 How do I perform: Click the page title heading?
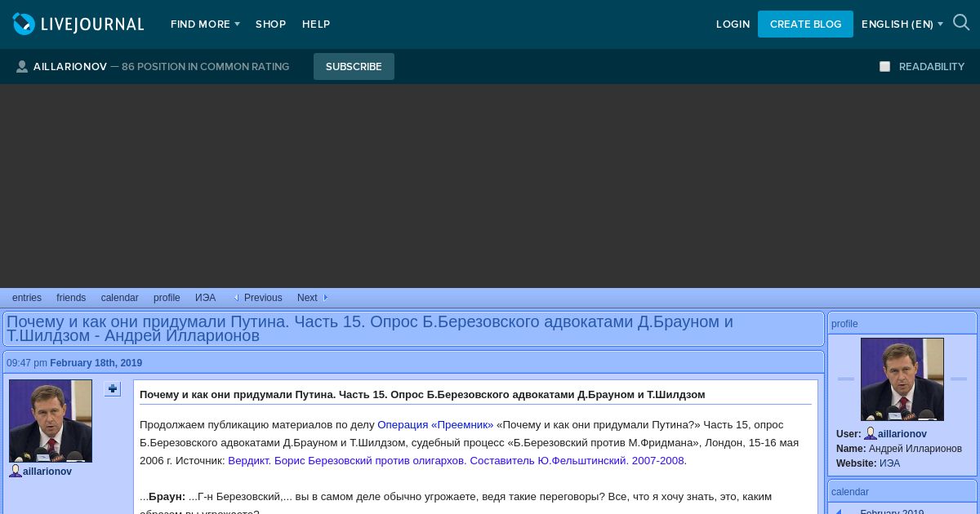click(x=370, y=329)
